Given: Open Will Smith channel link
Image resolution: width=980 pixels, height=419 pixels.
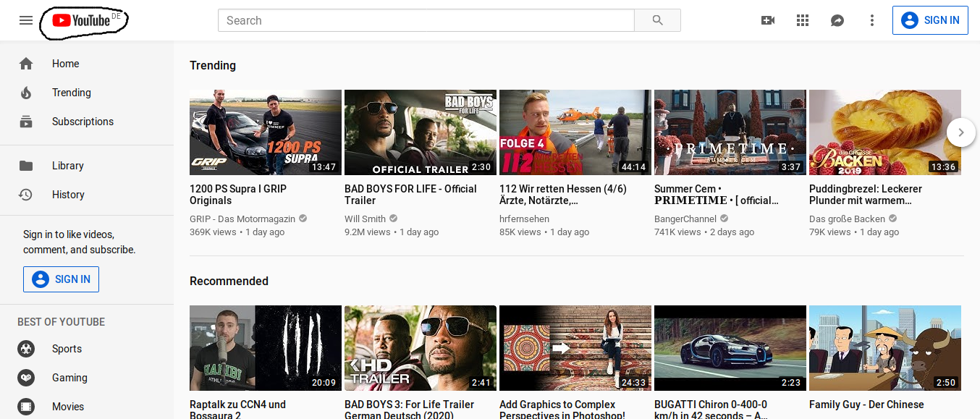Looking at the screenshot, I should (x=365, y=219).
